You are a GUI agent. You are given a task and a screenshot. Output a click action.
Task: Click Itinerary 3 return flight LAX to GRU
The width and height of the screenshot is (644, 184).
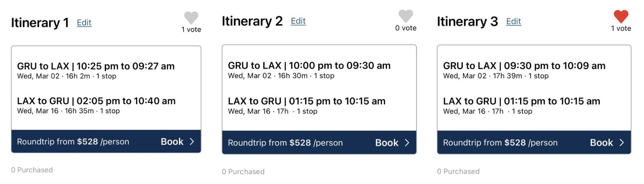tap(522, 106)
